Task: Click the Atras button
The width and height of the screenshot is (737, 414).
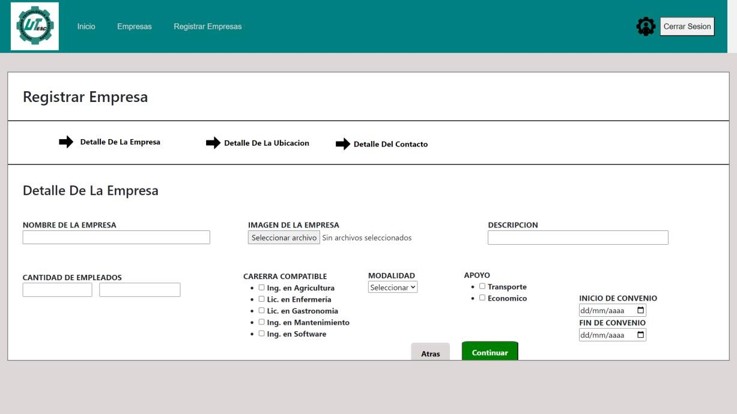Action: [430, 353]
